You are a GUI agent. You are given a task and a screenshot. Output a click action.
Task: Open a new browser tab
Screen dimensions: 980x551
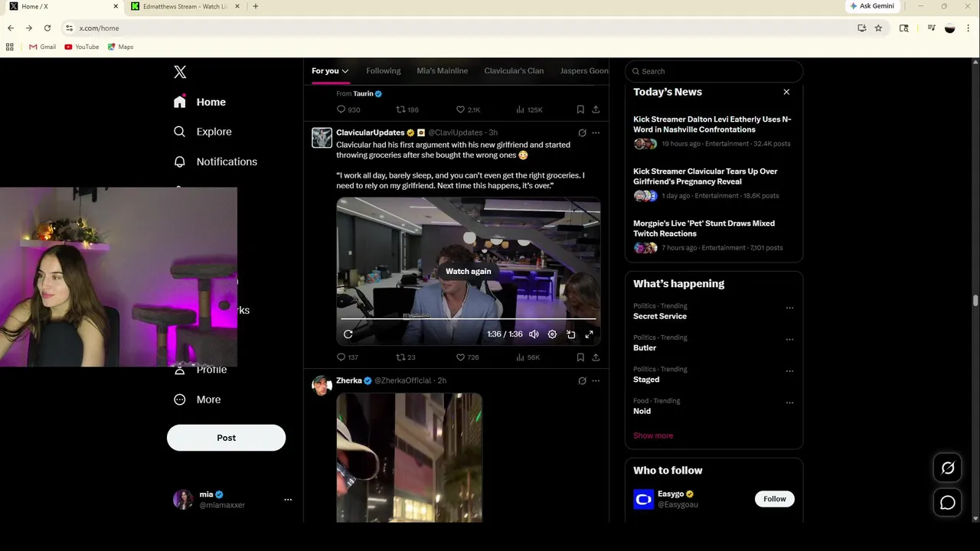pyautogui.click(x=256, y=6)
